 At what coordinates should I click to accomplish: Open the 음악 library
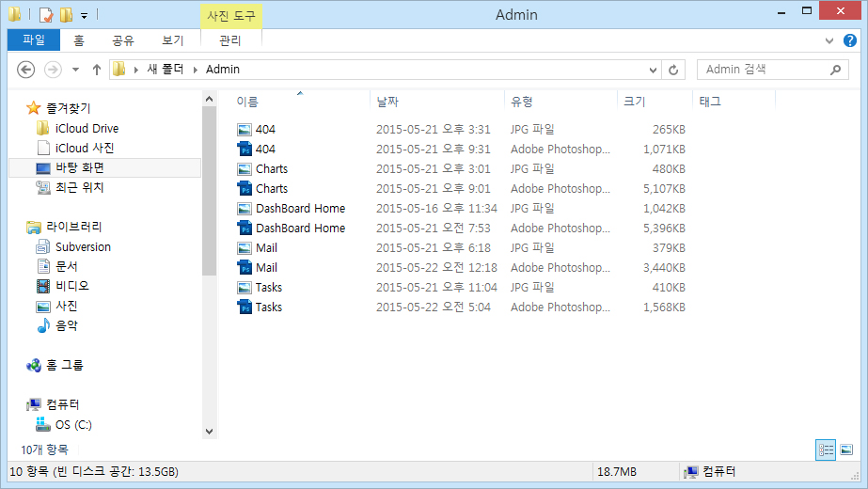click(66, 325)
